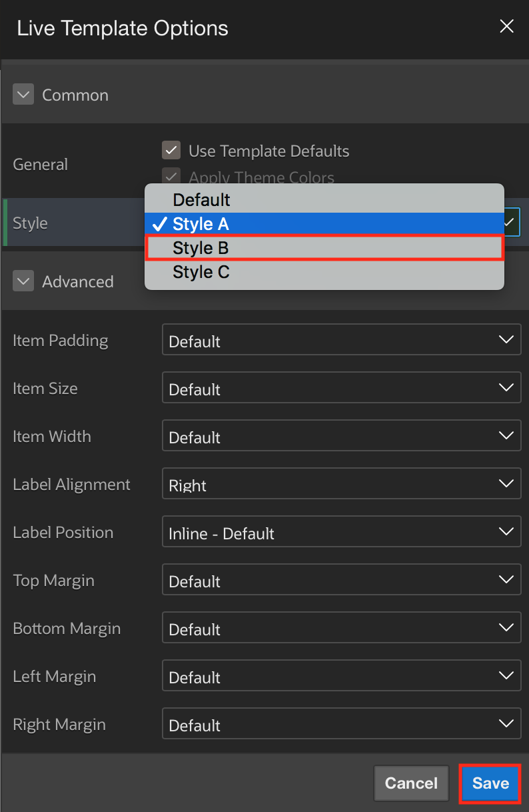The image size is (529, 812).
Task: Open the Label Position dropdown
Action: [x=341, y=533]
